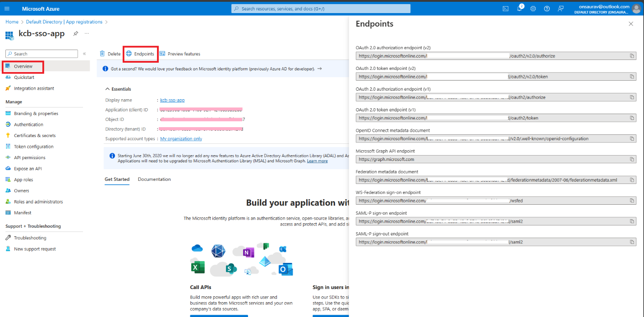Open Cloud Shell from the top bar
644x317 pixels.
[506, 9]
